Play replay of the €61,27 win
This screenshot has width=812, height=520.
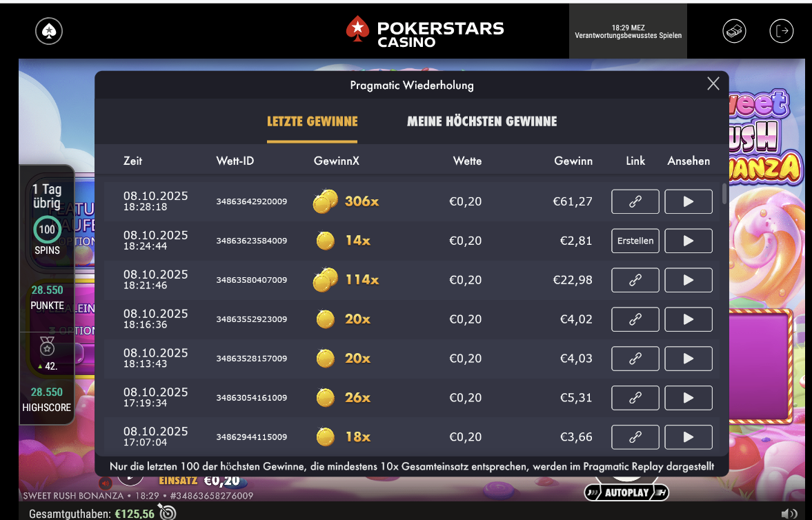click(689, 201)
